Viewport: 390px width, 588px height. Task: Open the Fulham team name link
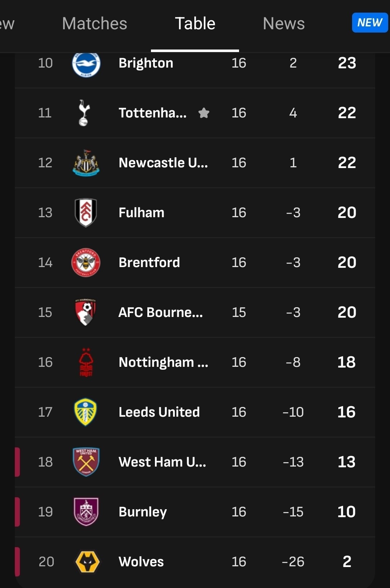pyautogui.click(x=142, y=213)
